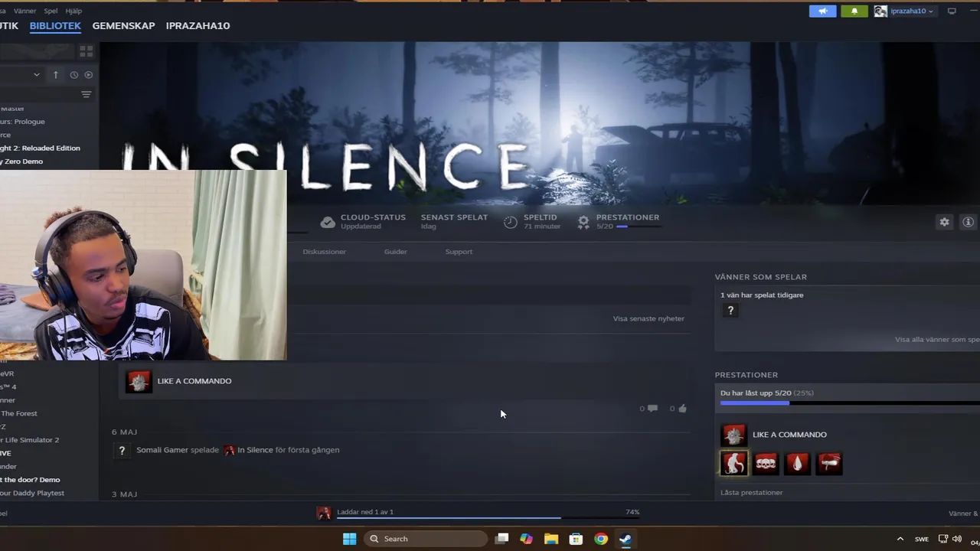Click 'In Silence' link in activity feed
Image resolution: width=980 pixels, height=551 pixels.
[x=255, y=450]
